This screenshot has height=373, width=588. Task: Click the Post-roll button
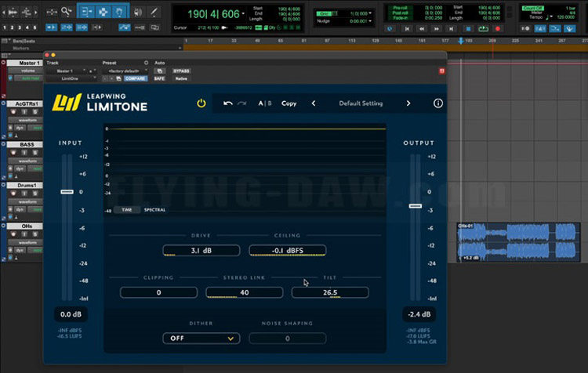pyautogui.click(x=400, y=13)
